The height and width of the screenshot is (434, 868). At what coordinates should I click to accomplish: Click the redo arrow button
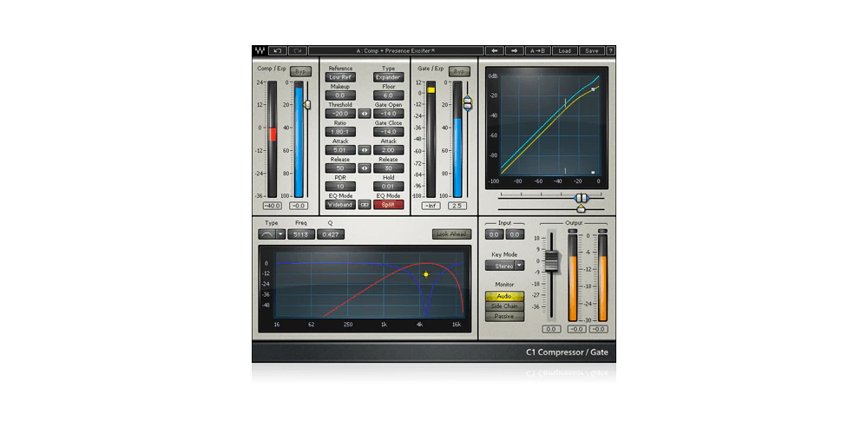[297, 51]
